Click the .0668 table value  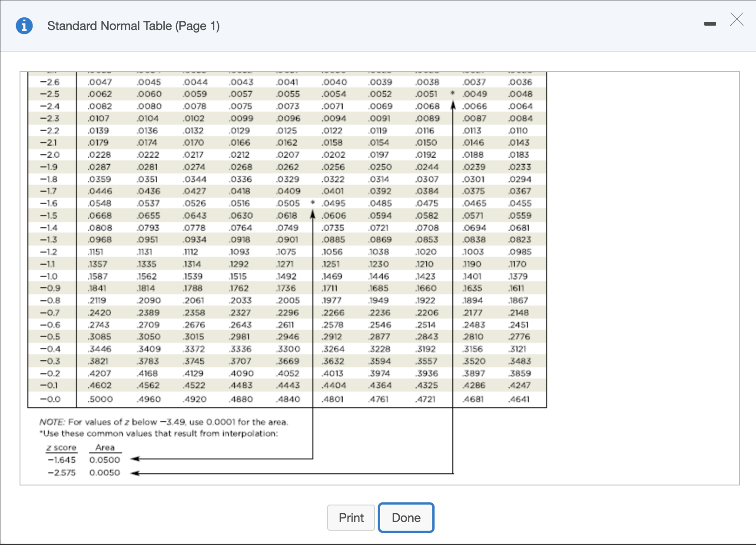(x=99, y=216)
